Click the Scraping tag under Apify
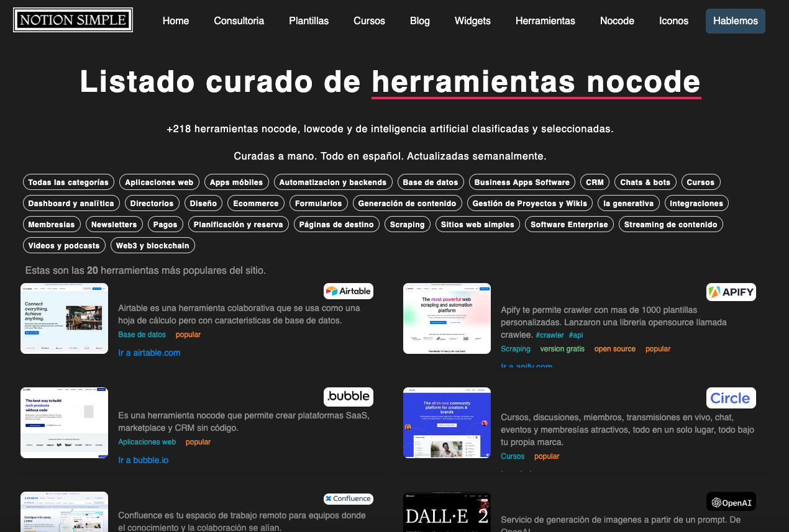789x532 pixels. tap(516, 349)
